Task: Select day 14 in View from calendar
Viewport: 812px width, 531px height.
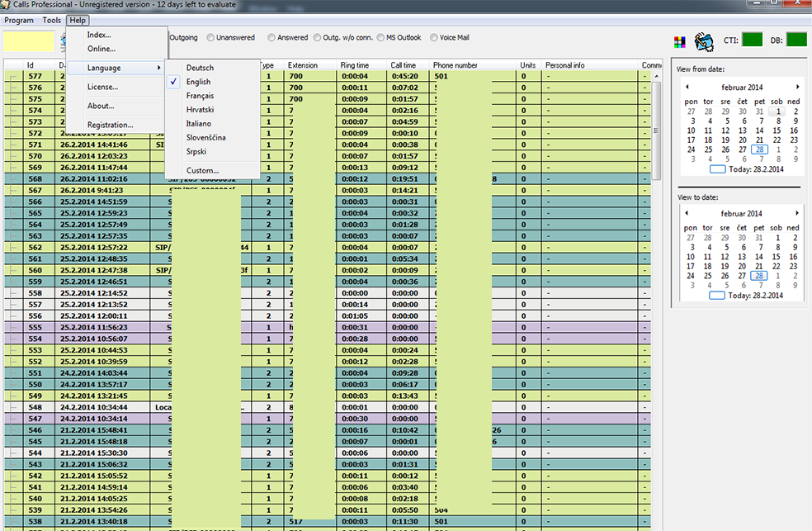Action: tap(760, 130)
